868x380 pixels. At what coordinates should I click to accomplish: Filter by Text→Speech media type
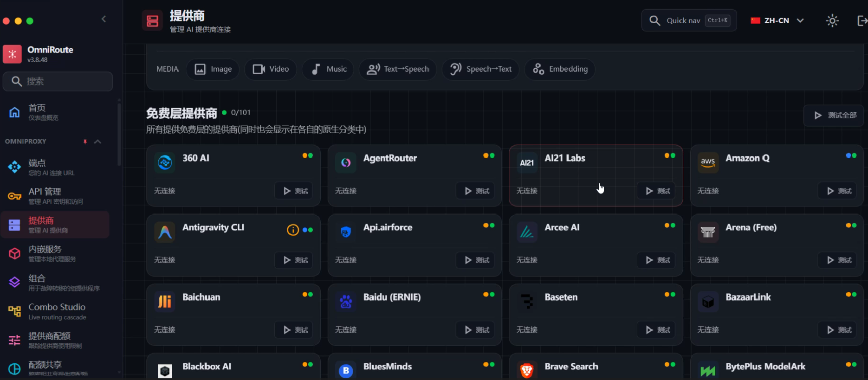398,69
